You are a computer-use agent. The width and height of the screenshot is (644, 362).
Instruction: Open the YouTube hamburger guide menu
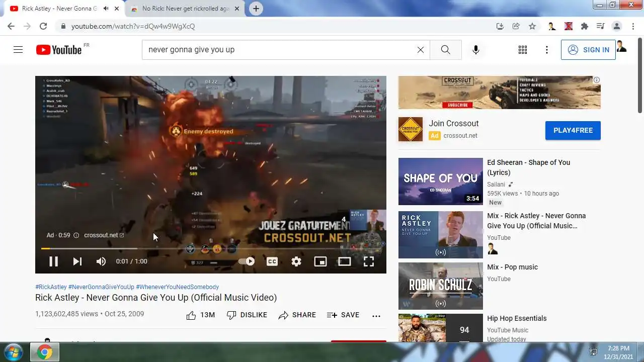[18, 50]
